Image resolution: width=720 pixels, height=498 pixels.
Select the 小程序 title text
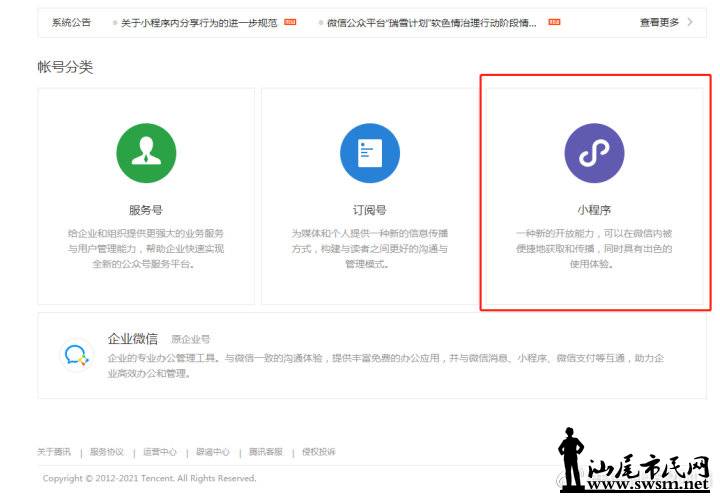click(x=594, y=210)
